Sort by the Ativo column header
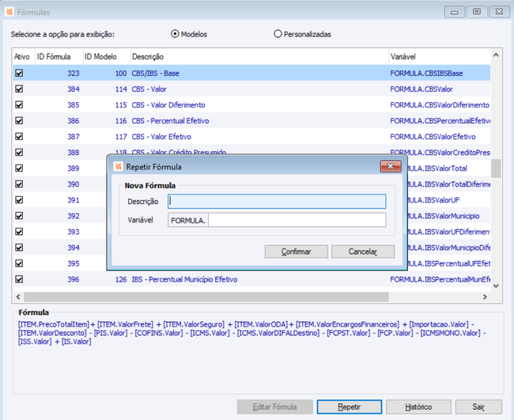Image resolution: width=514 pixels, height=420 pixels. pos(22,57)
